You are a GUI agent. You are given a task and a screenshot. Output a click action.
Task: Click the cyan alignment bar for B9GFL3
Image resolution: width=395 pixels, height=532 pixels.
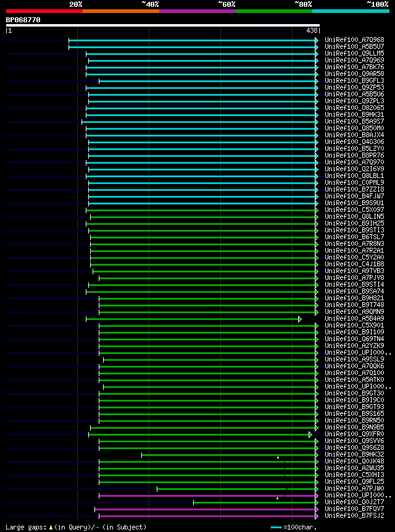(207, 82)
